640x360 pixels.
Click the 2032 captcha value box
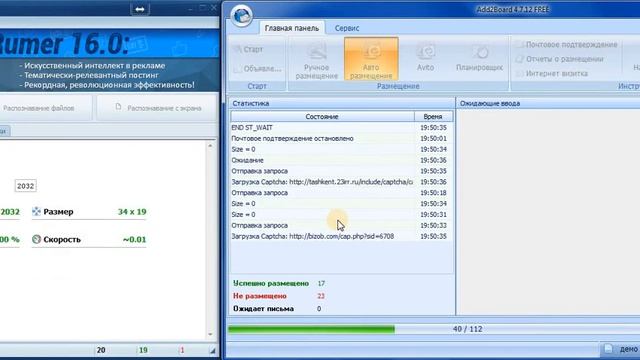[x=25, y=186]
